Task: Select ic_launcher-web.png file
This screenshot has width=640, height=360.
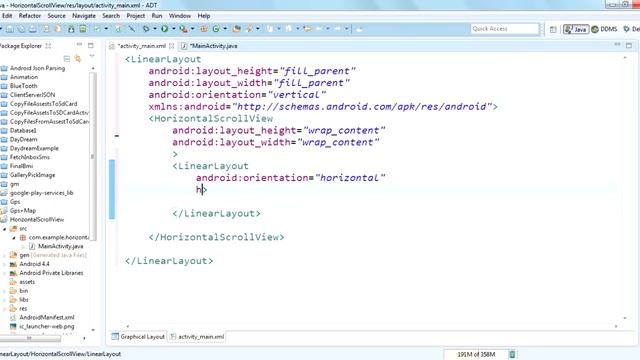Action: pos(42,326)
